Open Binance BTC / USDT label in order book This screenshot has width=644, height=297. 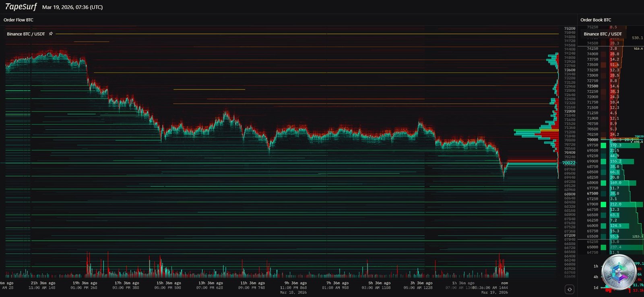pos(603,34)
